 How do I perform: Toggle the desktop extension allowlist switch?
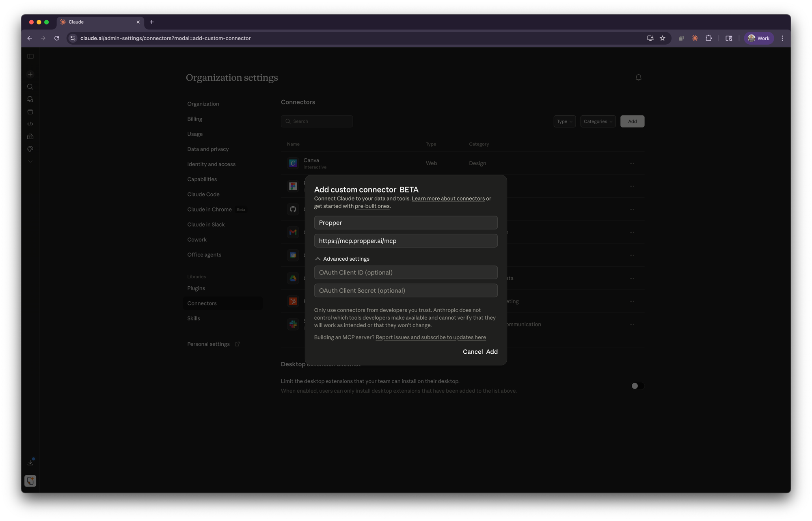pyautogui.click(x=637, y=386)
